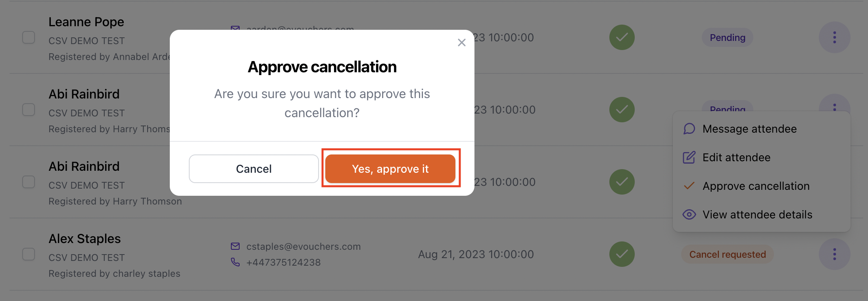Click the Yes, approve it button

[390, 169]
